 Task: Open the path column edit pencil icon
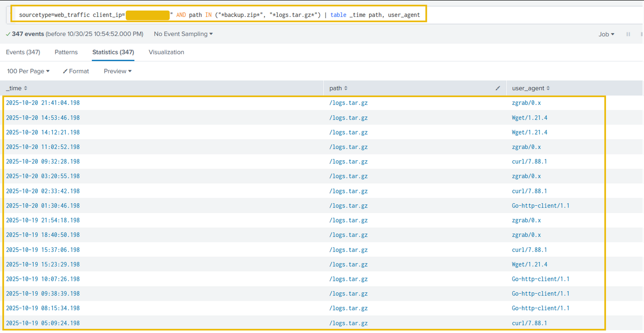[498, 88]
